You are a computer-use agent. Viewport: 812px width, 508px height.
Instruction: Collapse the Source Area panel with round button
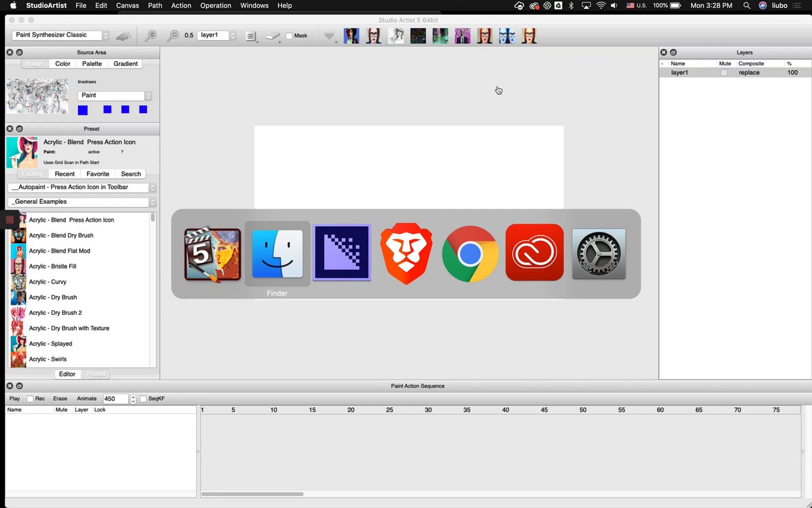20,52
